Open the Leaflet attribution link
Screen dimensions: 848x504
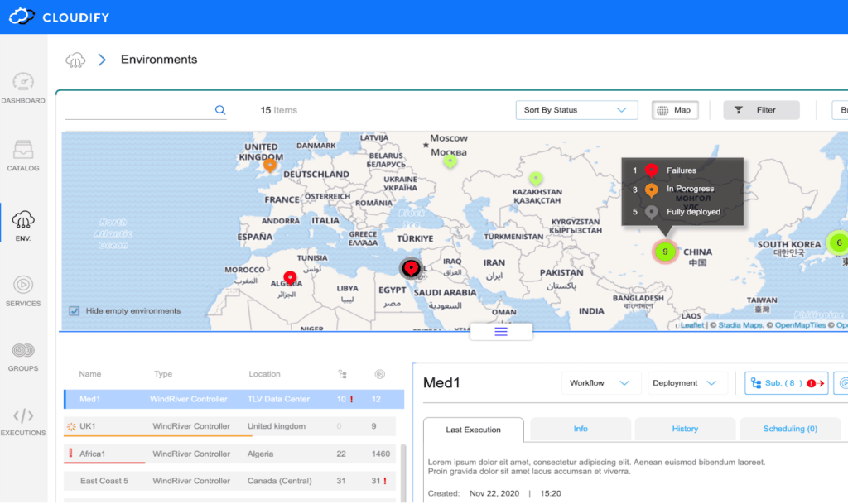[x=692, y=325]
